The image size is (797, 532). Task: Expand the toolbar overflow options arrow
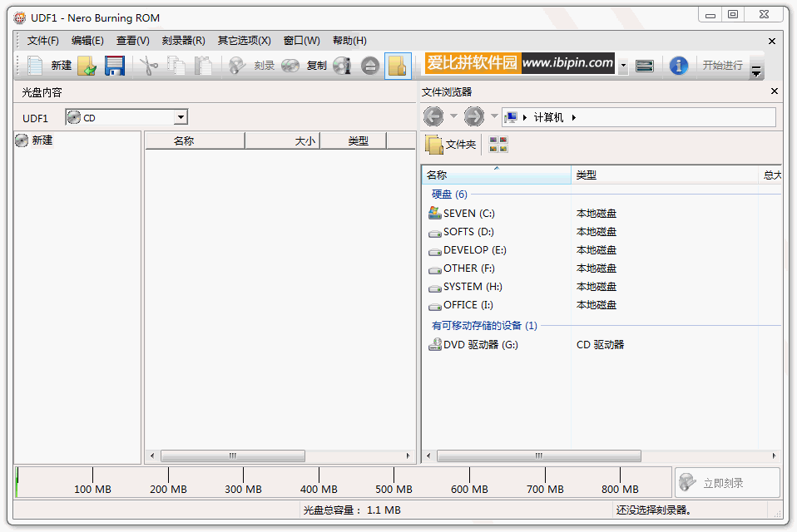click(x=756, y=71)
